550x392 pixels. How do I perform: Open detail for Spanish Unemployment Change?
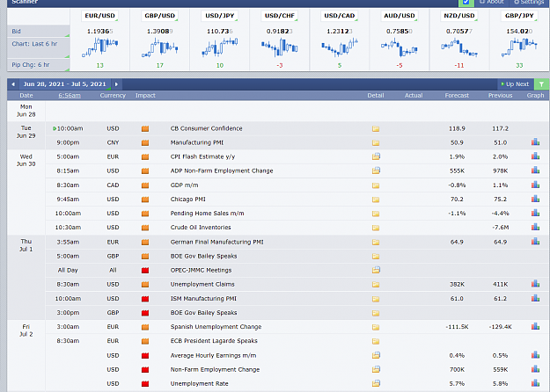coord(376,327)
